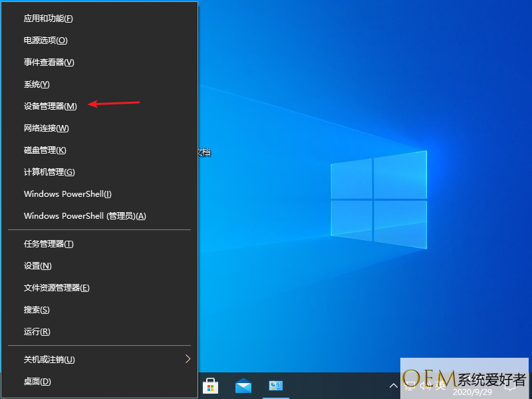Click the Control Panel taskbar icon
The width and height of the screenshot is (532, 399).
point(275,386)
